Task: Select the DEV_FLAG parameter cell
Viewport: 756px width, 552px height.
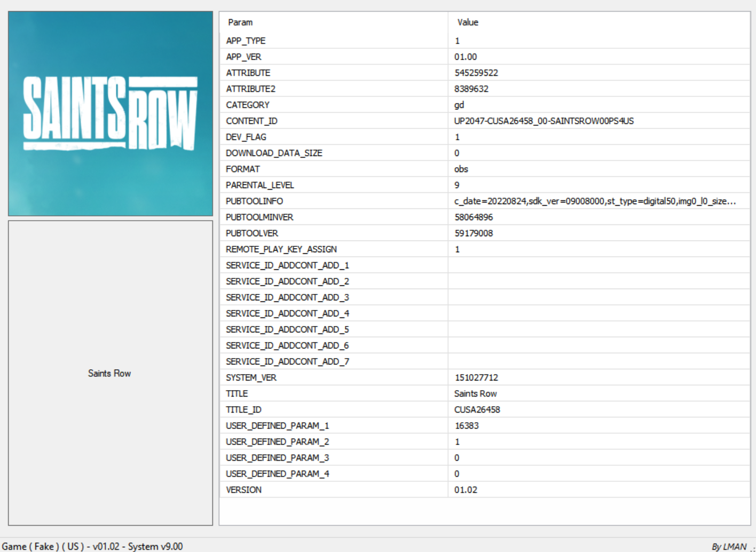Action: click(x=334, y=137)
